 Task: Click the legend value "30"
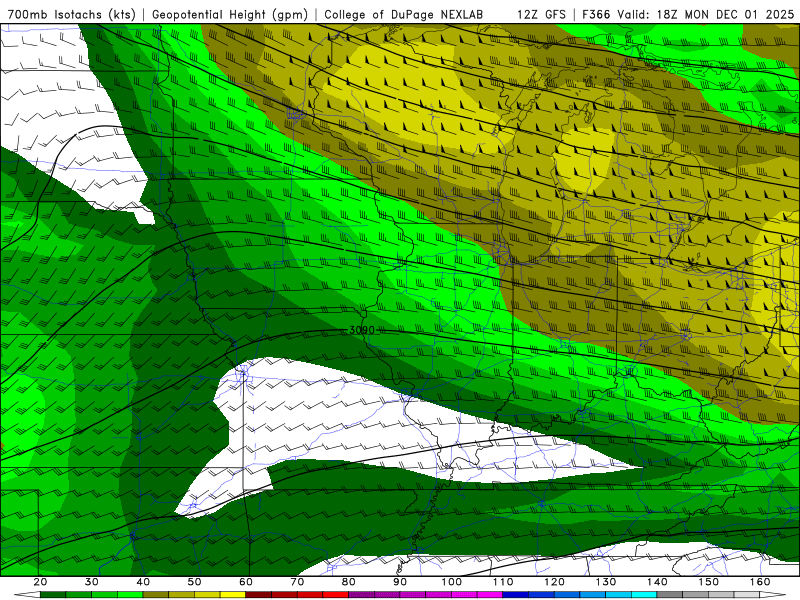pyautogui.click(x=92, y=582)
